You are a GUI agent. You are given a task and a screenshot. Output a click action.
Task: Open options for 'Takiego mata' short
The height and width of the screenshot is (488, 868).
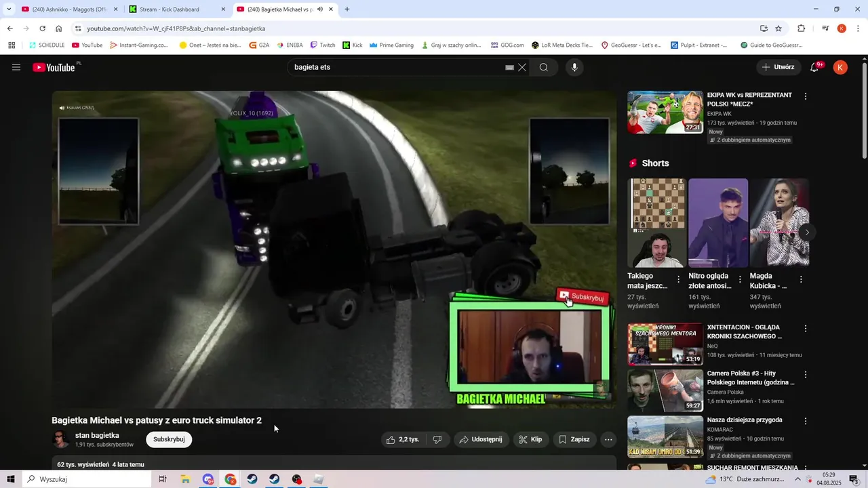[679, 279]
